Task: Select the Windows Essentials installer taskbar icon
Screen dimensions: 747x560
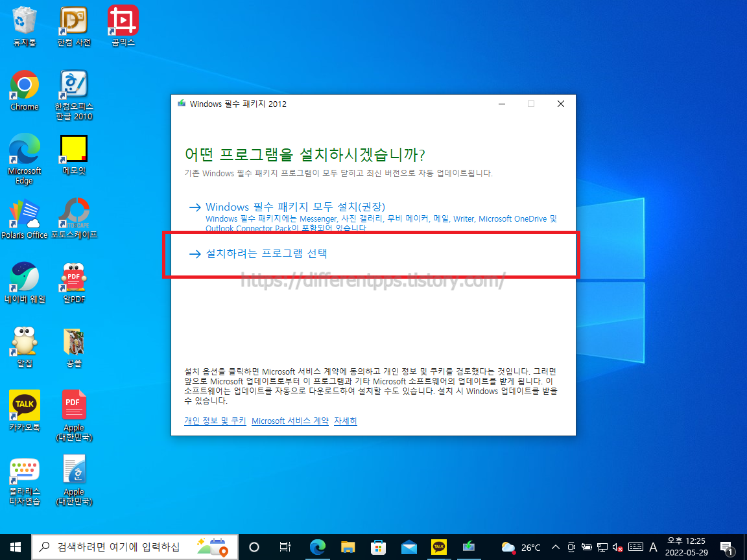Action: tap(469, 547)
